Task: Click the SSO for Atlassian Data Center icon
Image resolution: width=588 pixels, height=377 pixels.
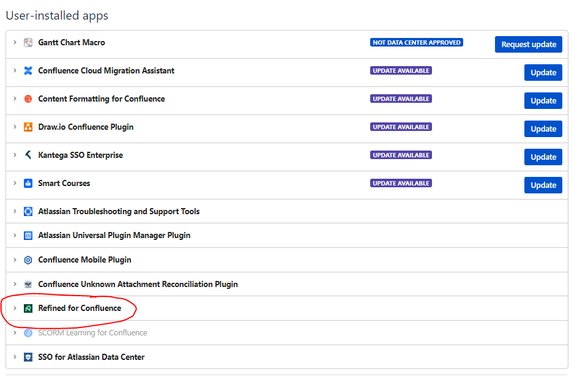Action: pyautogui.click(x=28, y=357)
